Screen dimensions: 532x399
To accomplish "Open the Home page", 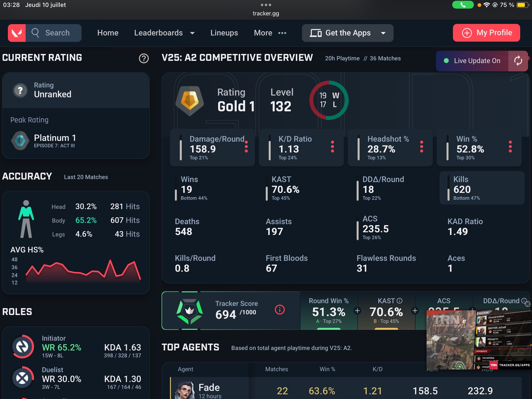I will pyautogui.click(x=108, y=33).
